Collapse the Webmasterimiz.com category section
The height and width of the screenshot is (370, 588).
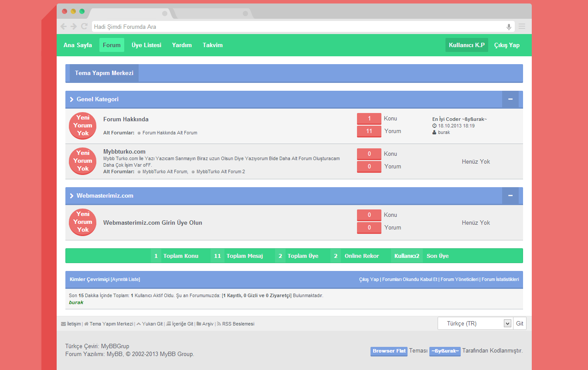[510, 196]
